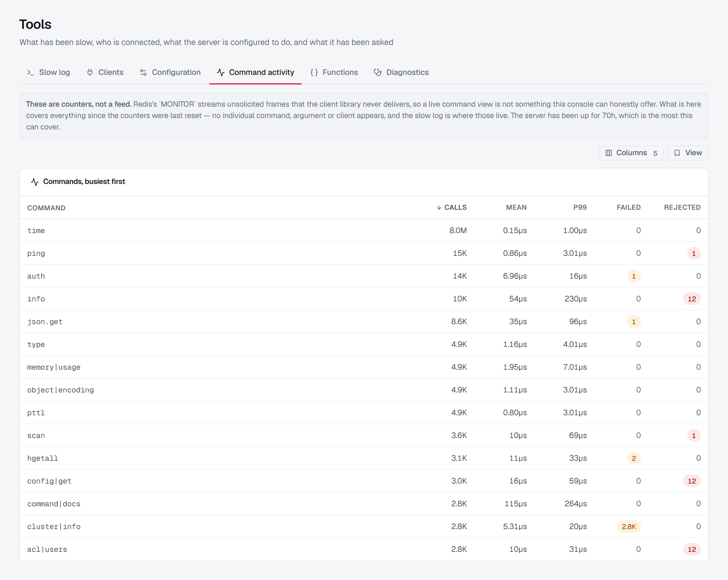Click the Command activity pulse icon
Screen dimensions: 728x580
(x=220, y=72)
